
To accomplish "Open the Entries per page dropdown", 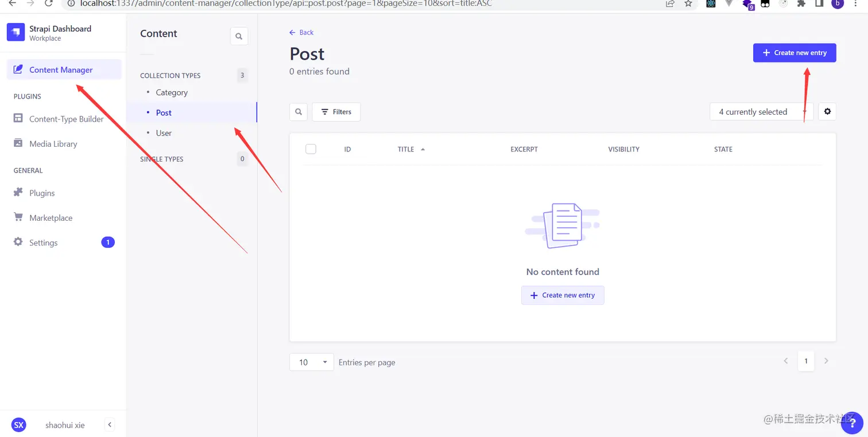I will [x=311, y=362].
